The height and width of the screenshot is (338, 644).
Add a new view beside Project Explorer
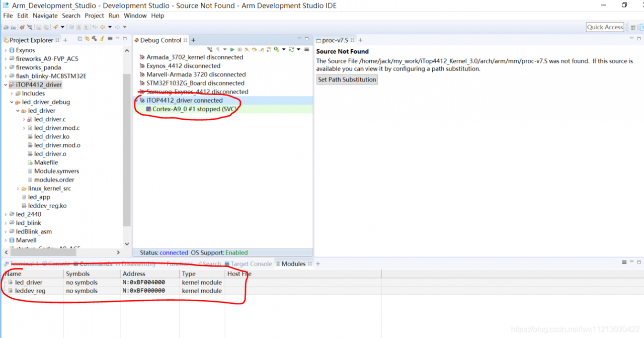[x=65, y=40]
